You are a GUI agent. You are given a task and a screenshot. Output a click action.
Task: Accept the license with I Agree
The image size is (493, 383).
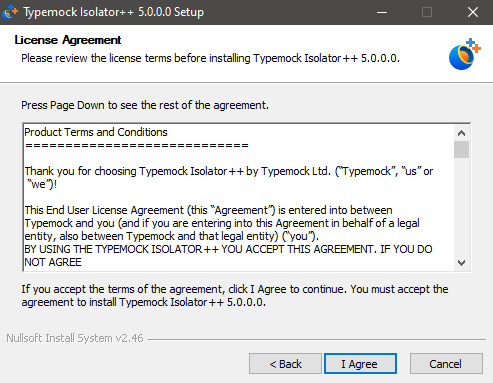coord(360,364)
